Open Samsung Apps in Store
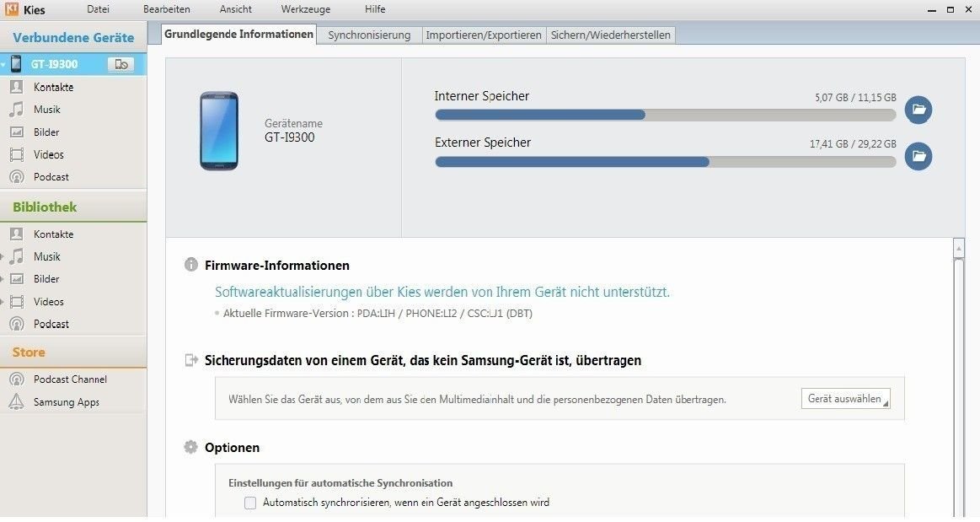 click(67, 402)
